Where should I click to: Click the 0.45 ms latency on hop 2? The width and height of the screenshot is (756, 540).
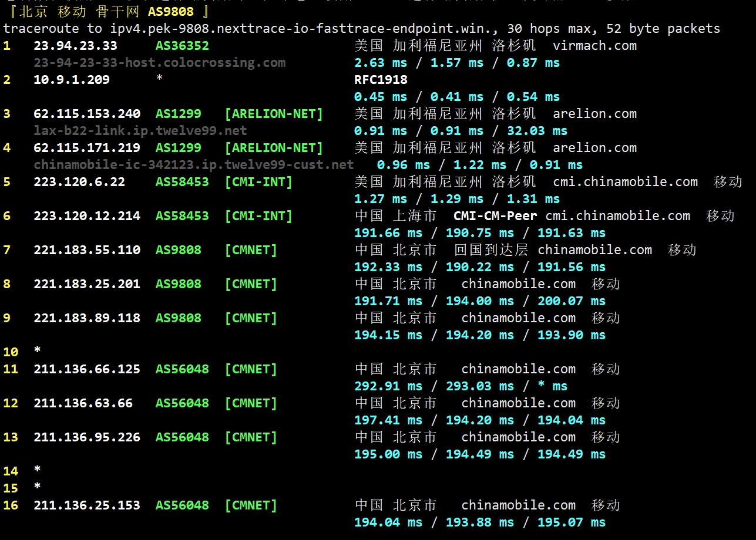point(381,97)
